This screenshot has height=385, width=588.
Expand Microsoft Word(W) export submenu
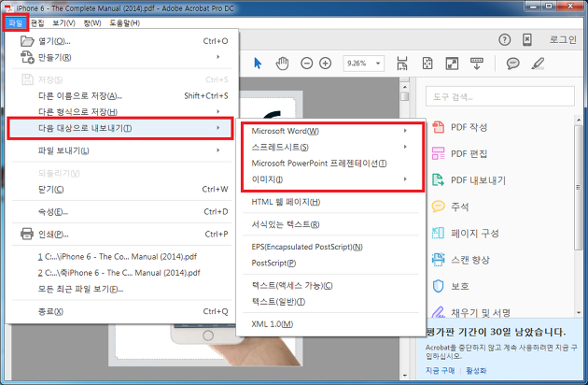pyautogui.click(x=330, y=131)
